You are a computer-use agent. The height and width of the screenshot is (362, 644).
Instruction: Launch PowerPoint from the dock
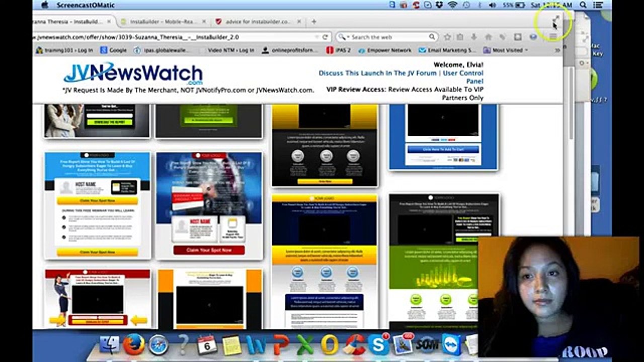click(x=281, y=345)
